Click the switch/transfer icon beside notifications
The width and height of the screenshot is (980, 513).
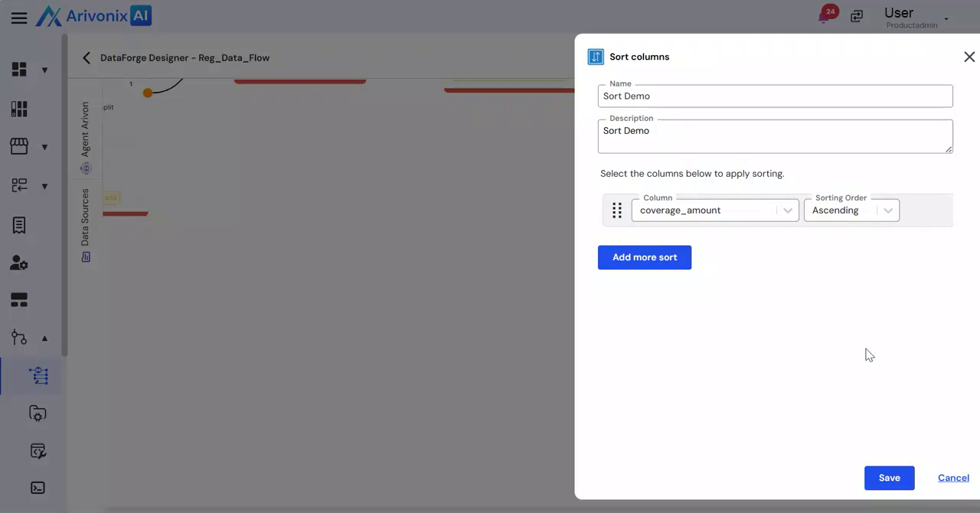click(x=857, y=16)
